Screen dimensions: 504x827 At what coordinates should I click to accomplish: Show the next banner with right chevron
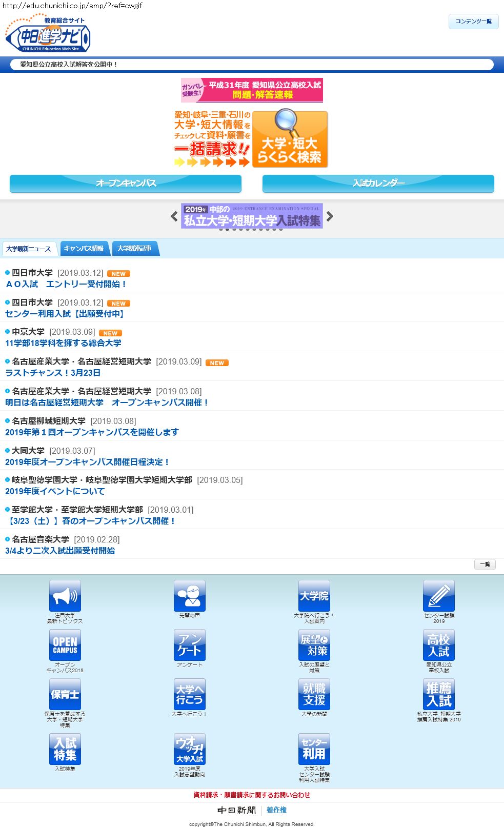tap(330, 216)
